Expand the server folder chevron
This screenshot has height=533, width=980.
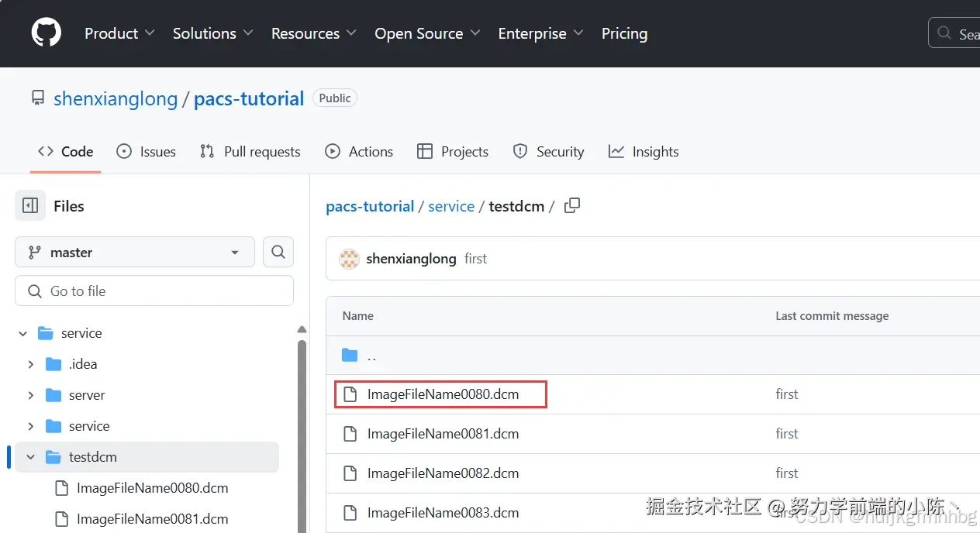31,395
